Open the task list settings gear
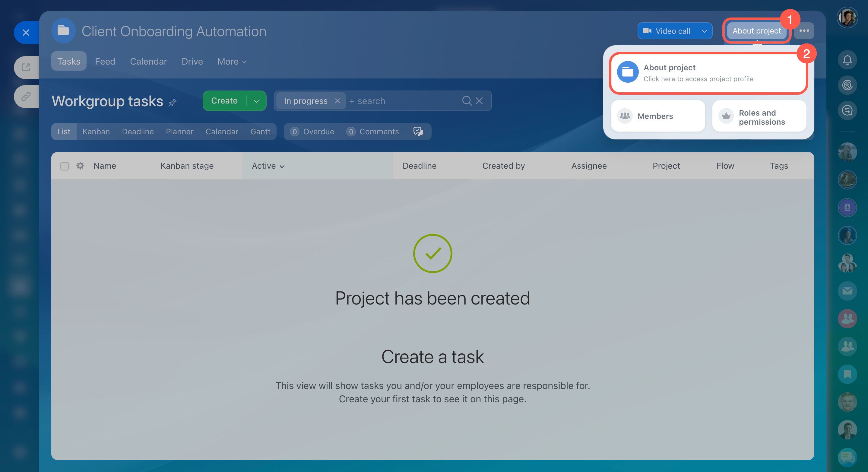868x472 pixels. click(x=80, y=166)
